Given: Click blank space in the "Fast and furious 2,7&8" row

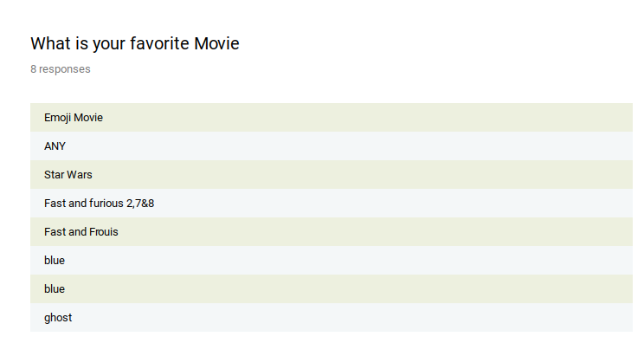Looking at the screenshot, I should 390,204.
